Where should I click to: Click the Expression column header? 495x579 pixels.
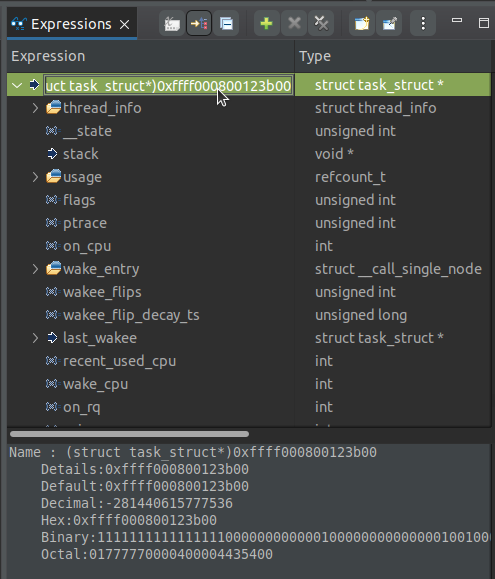click(x=151, y=56)
